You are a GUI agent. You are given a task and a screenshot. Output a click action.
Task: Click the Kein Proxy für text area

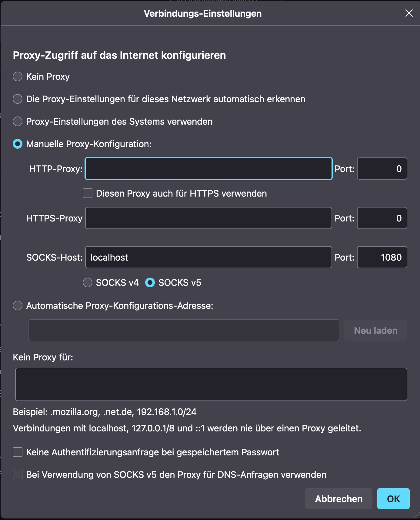211,384
